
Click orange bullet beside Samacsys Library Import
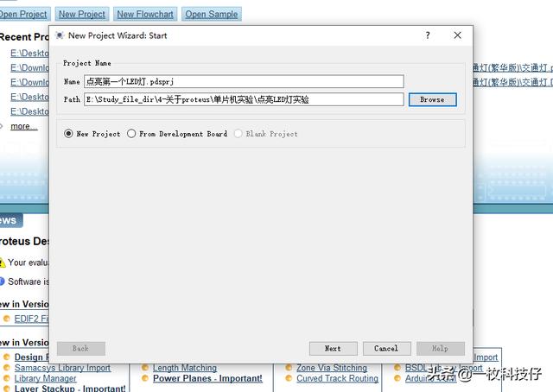pos(6,368)
